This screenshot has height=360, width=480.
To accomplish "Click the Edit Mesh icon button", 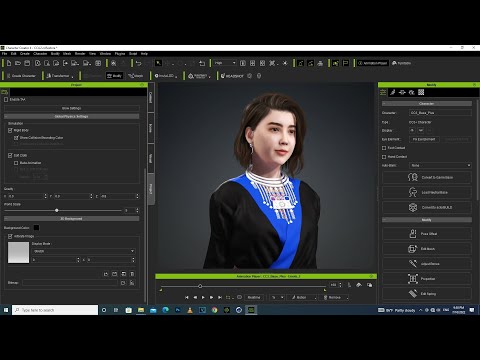I will [x=427, y=249].
